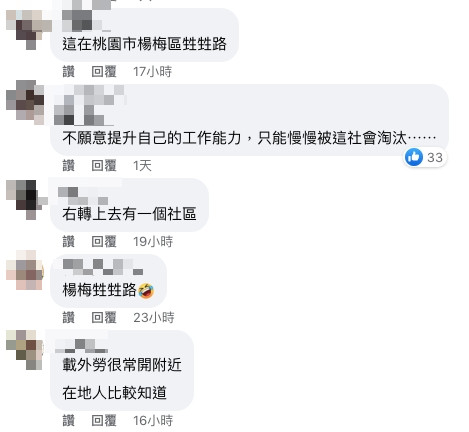Reply to the comment about 被這社會淘汰
This screenshot has width=469, height=432.
(104, 166)
